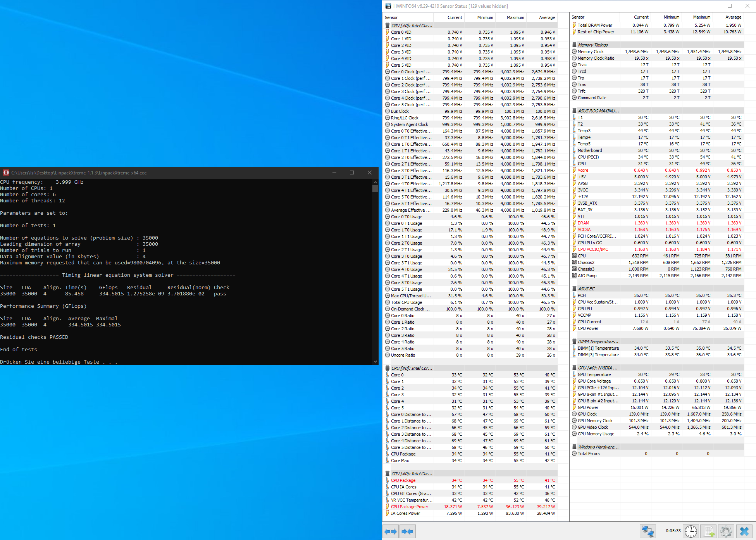756x540 pixels.
Task: Click the DIMM Temperature group header icon
Action: click(x=574, y=342)
